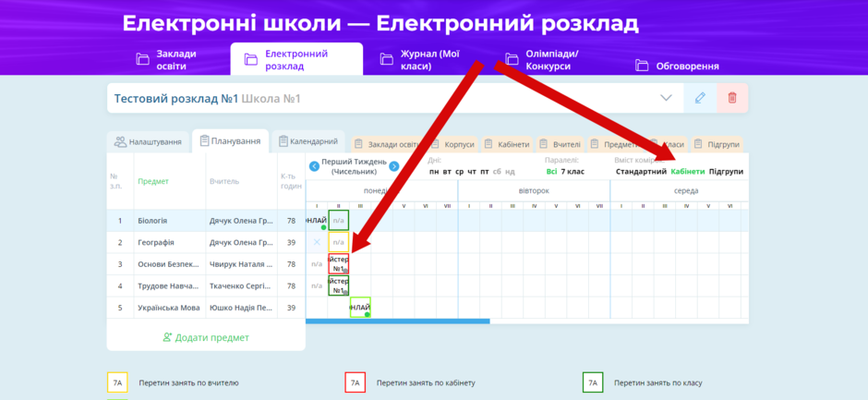Image resolution: width=868 pixels, height=400 pixels.
Task: Click the вівторок day header
Action: click(x=535, y=190)
